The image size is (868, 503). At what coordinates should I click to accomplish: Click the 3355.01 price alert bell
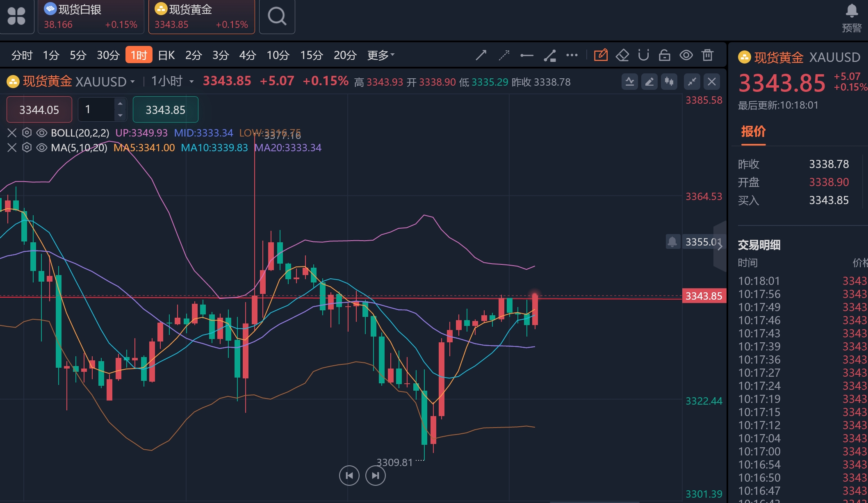pos(672,242)
